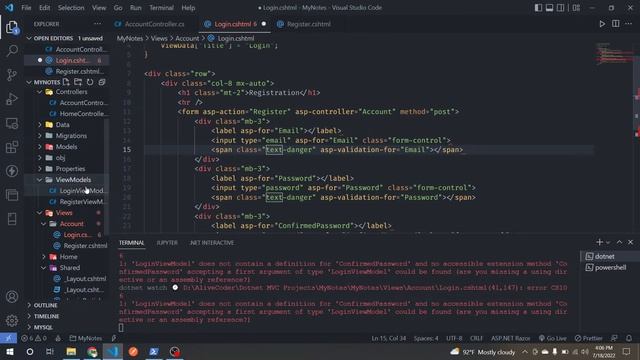Click Prettier in status bar
This screenshot has width=640, height=360.
coord(588,338)
